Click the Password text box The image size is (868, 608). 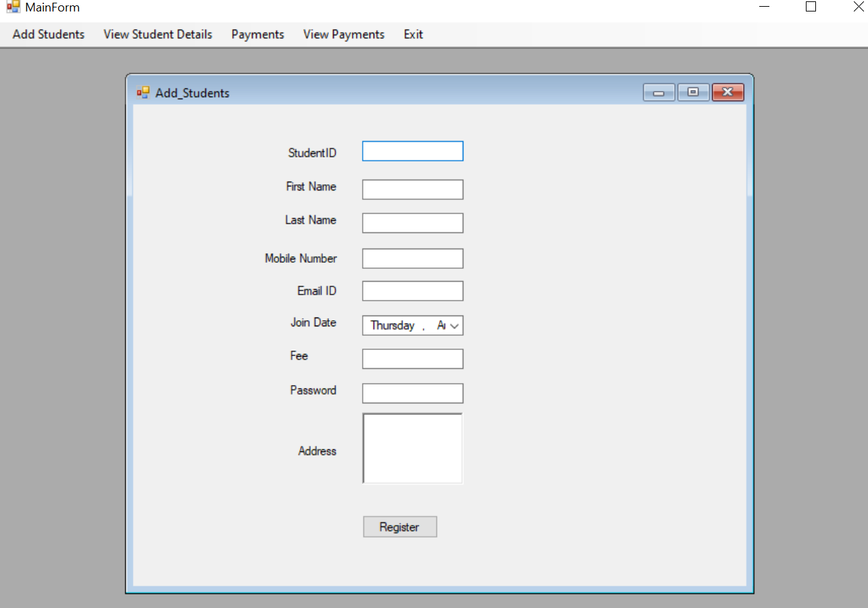(x=412, y=392)
